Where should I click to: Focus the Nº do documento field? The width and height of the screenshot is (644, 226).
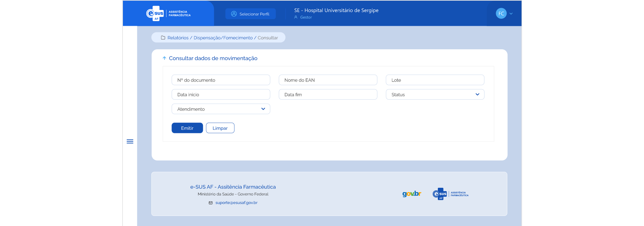point(221,80)
